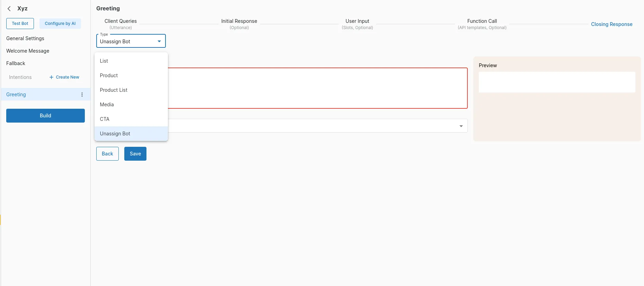Click the Greeting page heading
This screenshot has width=644, height=286.
108,8
